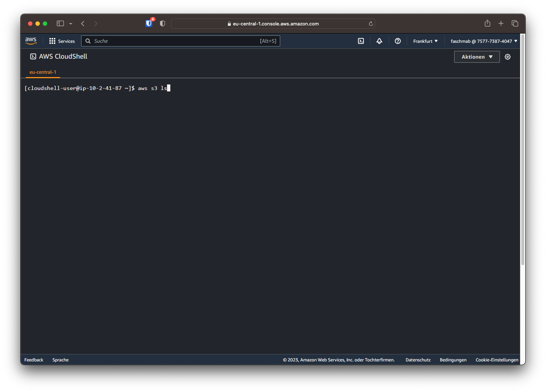
Task: Open the Feedback link
Action: coord(34,360)
